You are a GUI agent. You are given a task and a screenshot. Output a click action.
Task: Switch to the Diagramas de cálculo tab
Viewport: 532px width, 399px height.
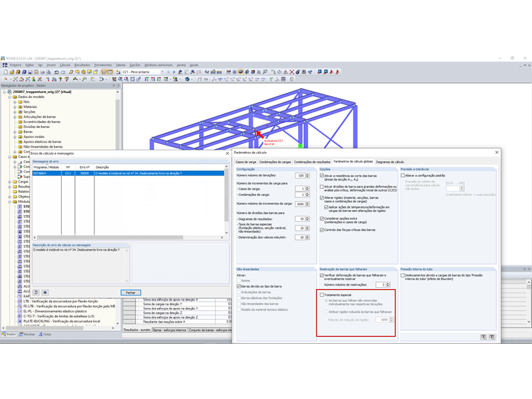390,162
